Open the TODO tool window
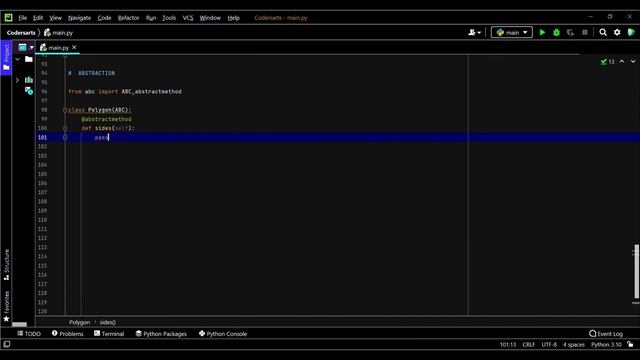Viewport: 640px width, 360px height. tap(29, 333)
